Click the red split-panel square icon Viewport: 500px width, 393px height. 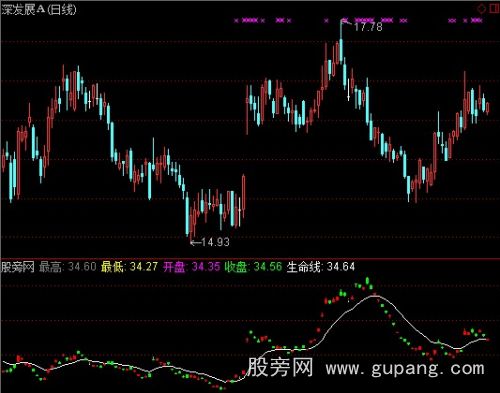(x=495, y=8)
